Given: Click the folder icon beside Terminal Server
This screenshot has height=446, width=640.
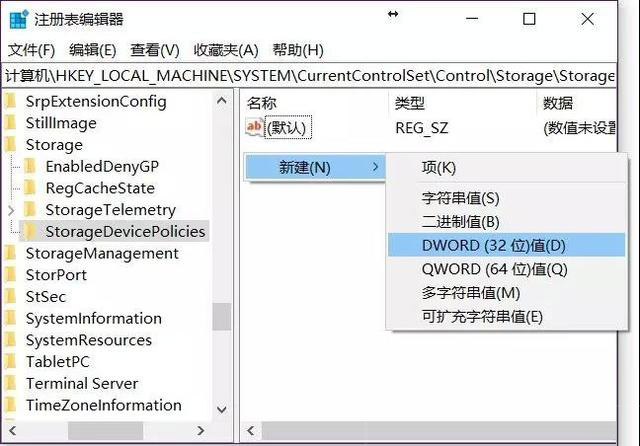Looking at the screenshot, I should tap(11, 383).
